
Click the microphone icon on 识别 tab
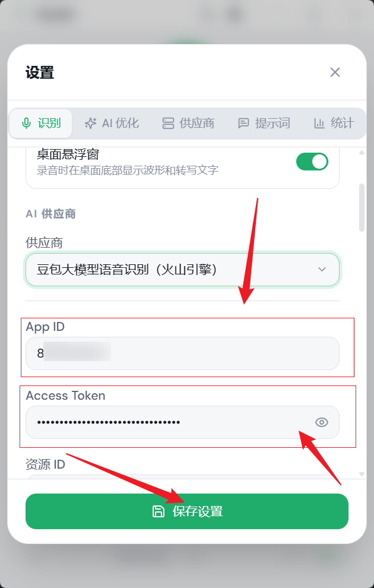pos(26,124)
